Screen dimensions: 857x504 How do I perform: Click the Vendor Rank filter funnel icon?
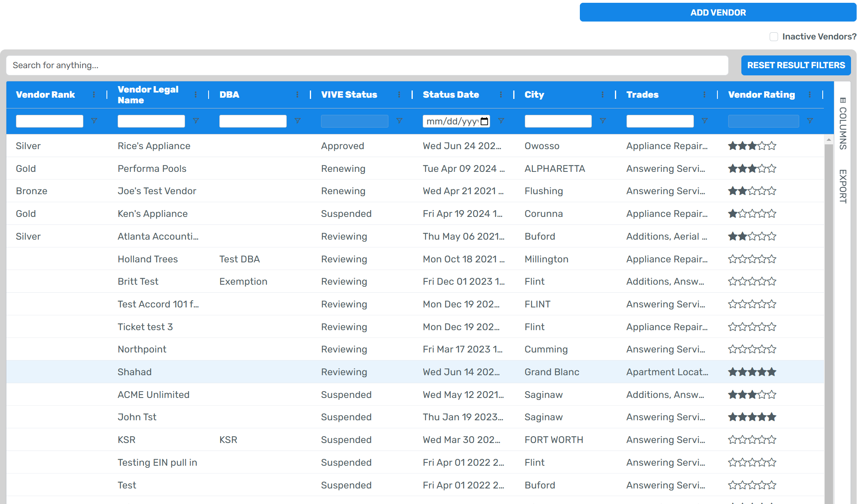(x=94, y=121)
